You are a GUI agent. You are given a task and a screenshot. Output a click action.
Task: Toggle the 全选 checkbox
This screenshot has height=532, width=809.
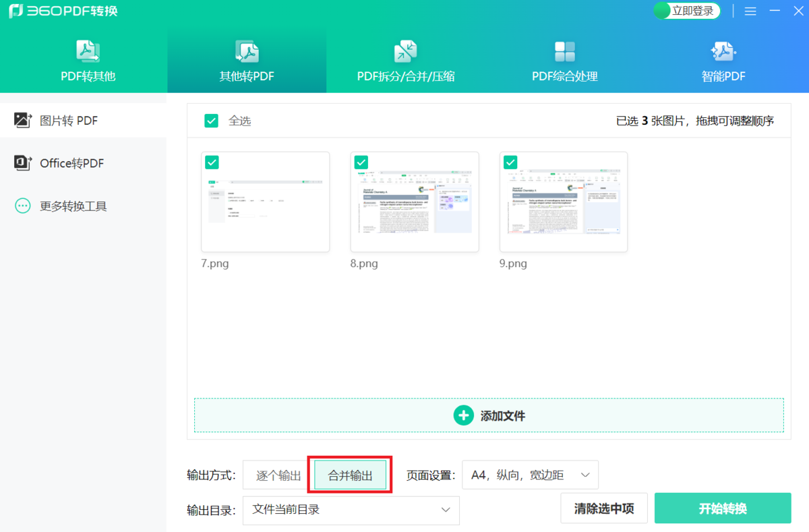212,121
